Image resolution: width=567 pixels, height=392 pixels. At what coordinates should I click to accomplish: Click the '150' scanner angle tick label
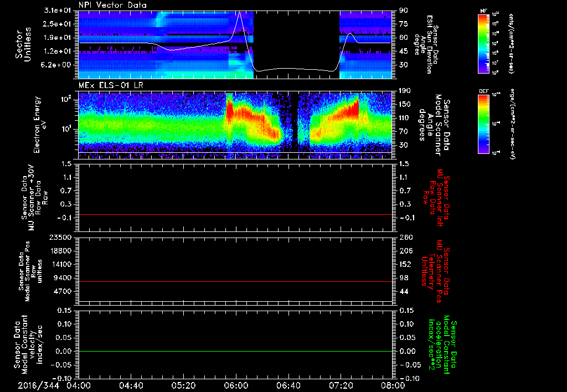tap(405, 105)
